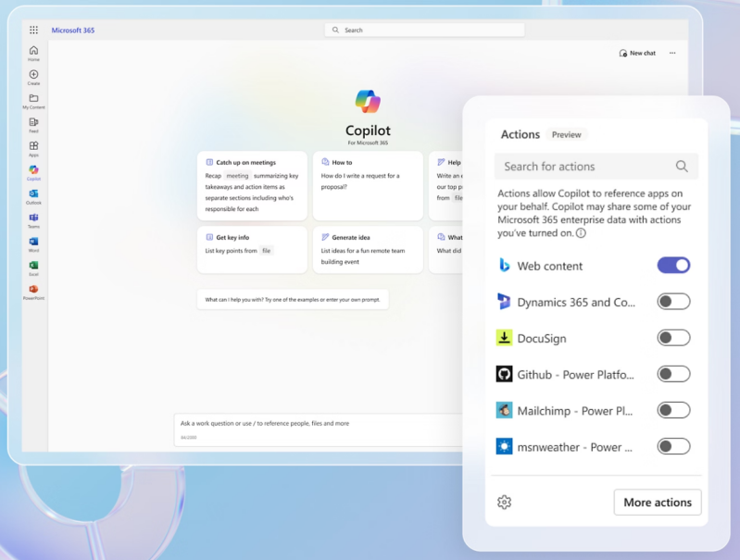Click the Search for actions field
This screenshot has height=560, width=740.
[596, 166]
